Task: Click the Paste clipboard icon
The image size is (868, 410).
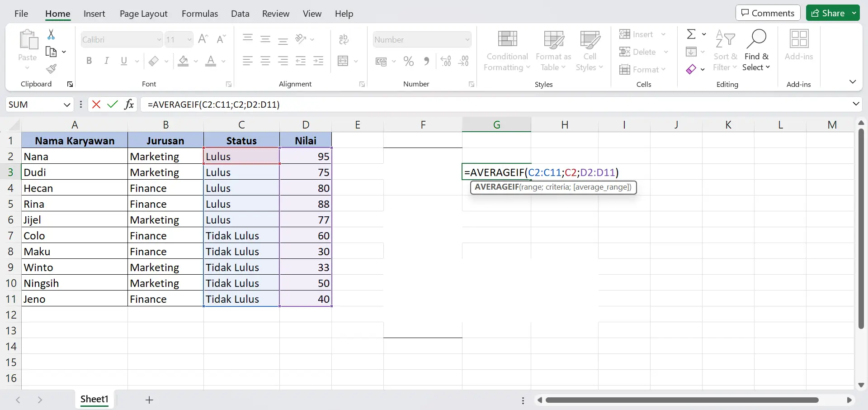Action: 28,40
